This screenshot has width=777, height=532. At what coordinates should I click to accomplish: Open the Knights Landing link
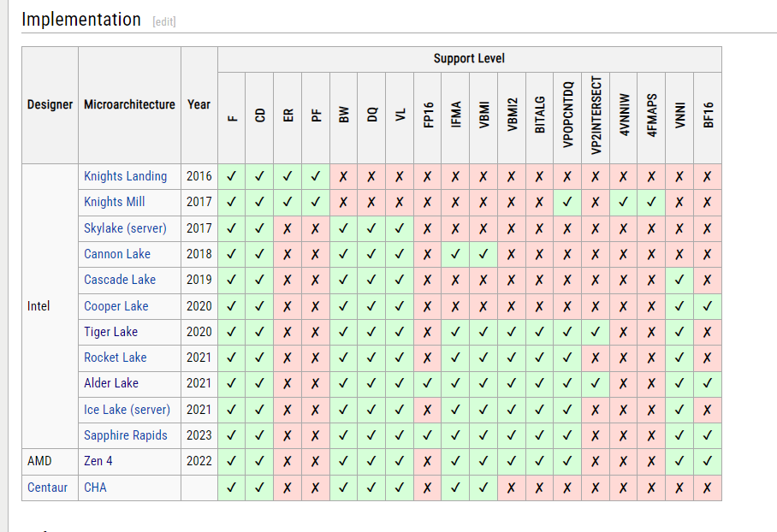click(125, 176)
